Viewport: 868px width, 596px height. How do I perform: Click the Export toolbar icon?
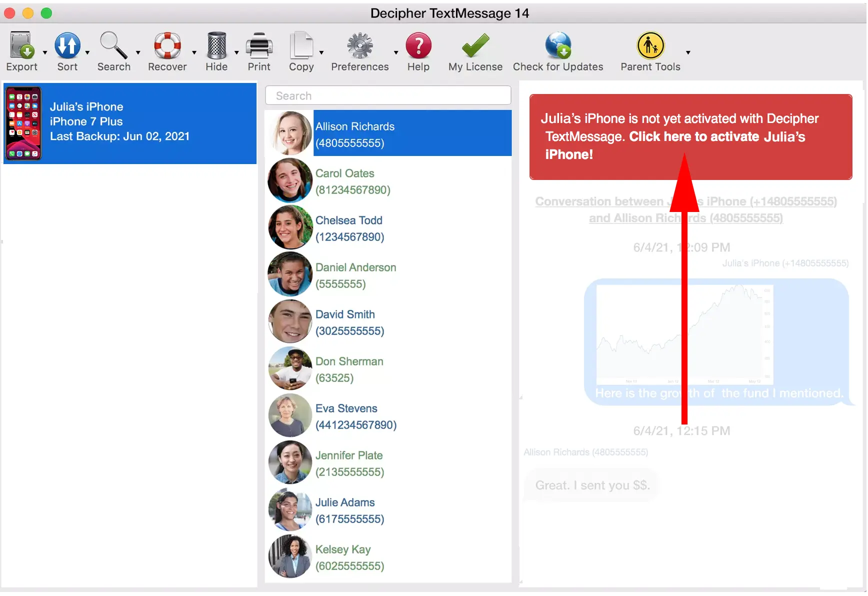point(21,46)
